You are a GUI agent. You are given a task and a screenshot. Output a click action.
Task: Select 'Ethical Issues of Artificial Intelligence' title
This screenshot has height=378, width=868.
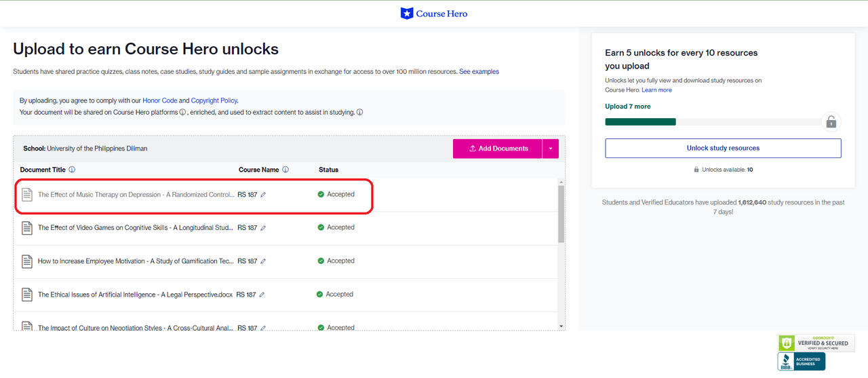coord(135,295)
